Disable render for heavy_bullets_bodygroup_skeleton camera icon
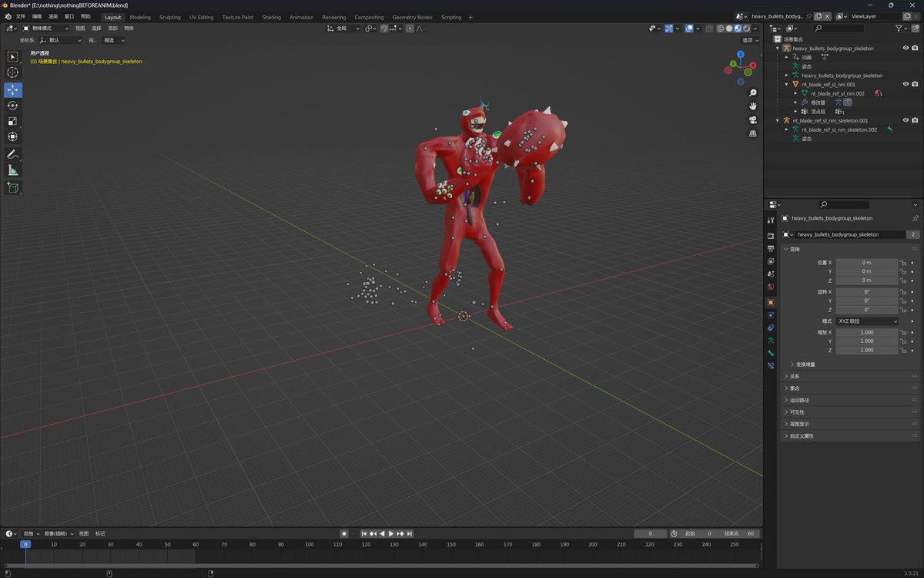Image resolution: width=924 pixels, height=578 pixels. (915, 48)
